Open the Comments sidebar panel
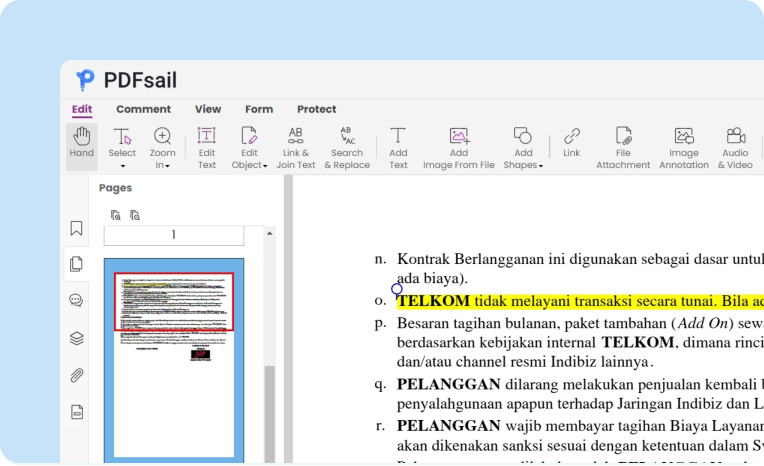The image size is (764, 466). click(76, 300)
